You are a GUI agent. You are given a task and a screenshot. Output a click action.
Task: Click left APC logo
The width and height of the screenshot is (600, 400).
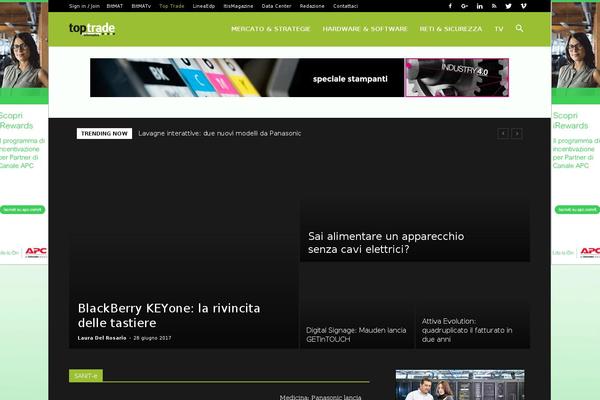[36, 251]
